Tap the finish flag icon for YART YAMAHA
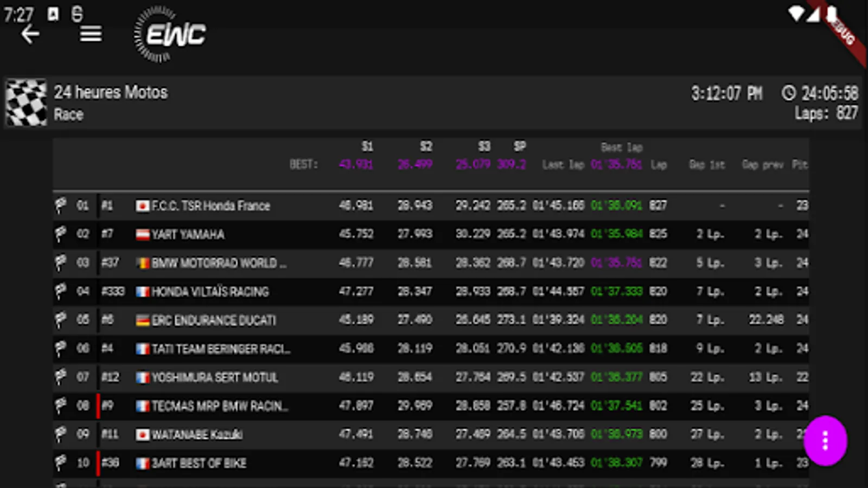The width and height of the screenshot is (868, 488). (x=60, y=234)
